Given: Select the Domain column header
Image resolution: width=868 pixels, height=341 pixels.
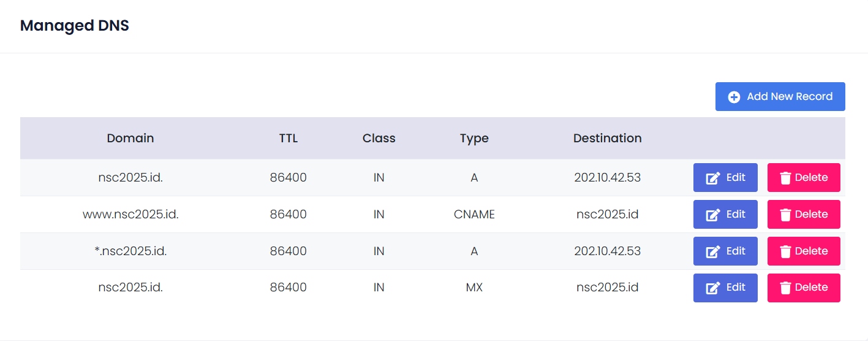Looking at the screenshot, I should point(130,139).
